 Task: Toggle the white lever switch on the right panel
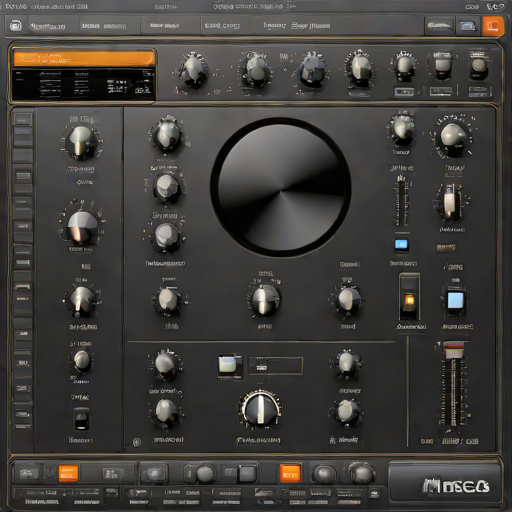(x=450, y=201)
